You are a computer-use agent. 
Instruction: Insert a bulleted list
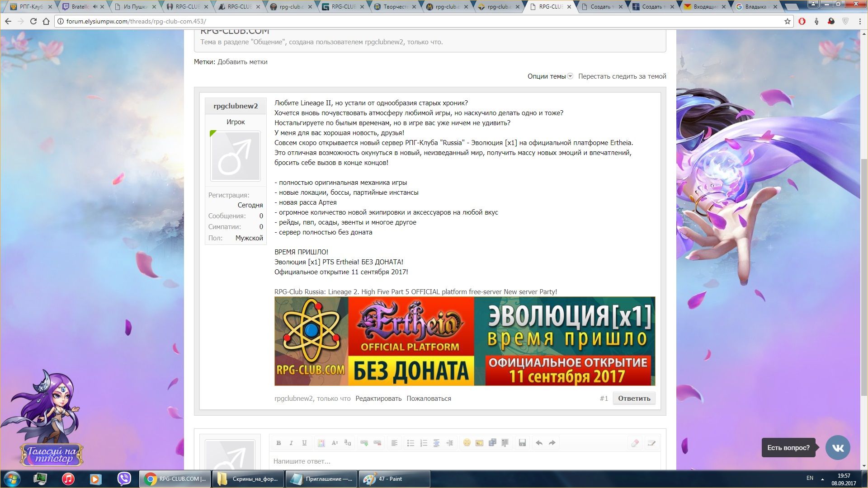tap(410, 443)
